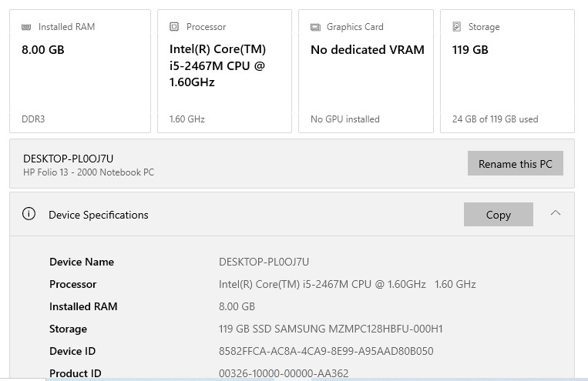Open the Installed RAM 8.00 GB card
This screenshot has height=381, width=588.
pos(80,71)
